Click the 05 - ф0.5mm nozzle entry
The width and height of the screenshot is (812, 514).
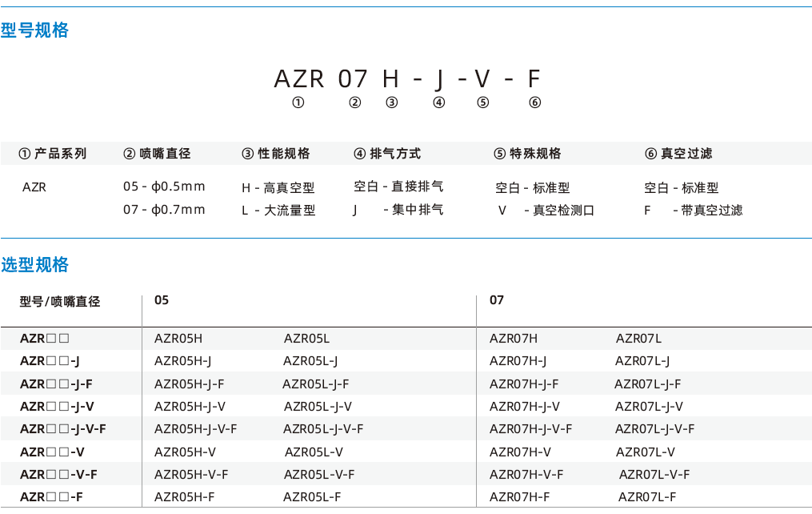[x=164, y=187]
